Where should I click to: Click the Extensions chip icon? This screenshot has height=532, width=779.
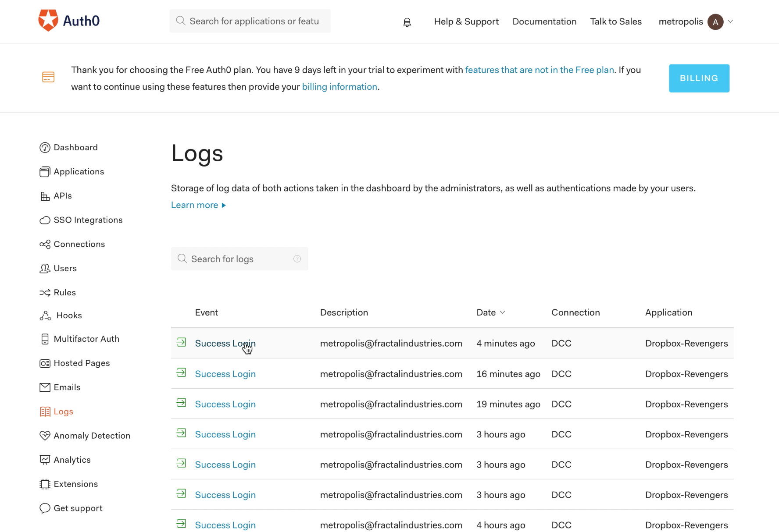(x=45, y=484)
